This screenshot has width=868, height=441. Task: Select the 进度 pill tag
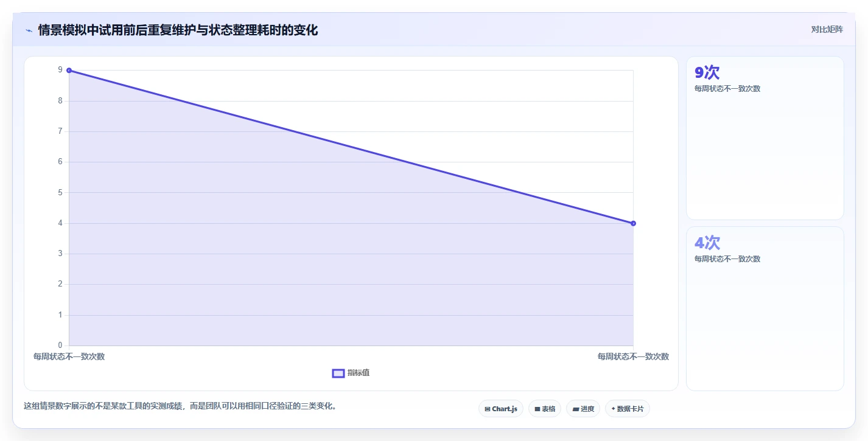tap(583, 409)
